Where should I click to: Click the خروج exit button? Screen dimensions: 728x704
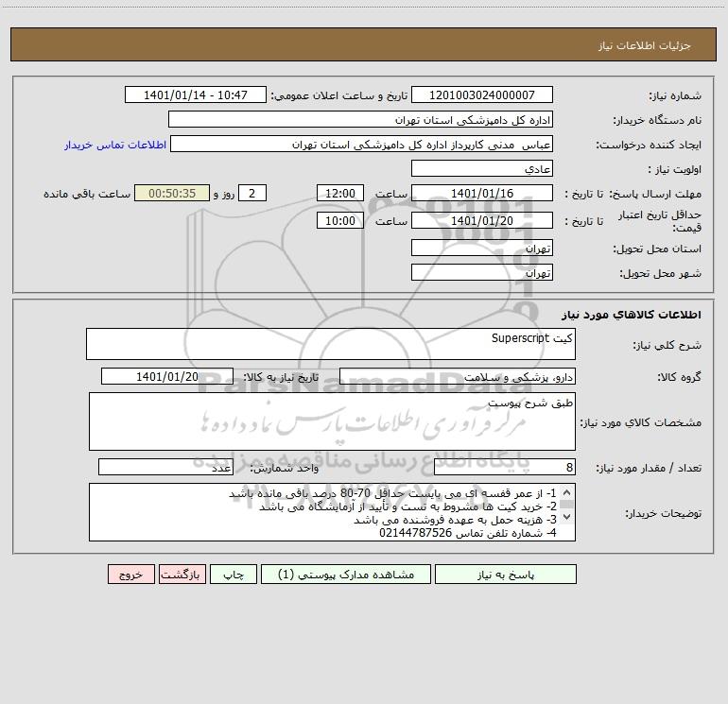(130, 575)
